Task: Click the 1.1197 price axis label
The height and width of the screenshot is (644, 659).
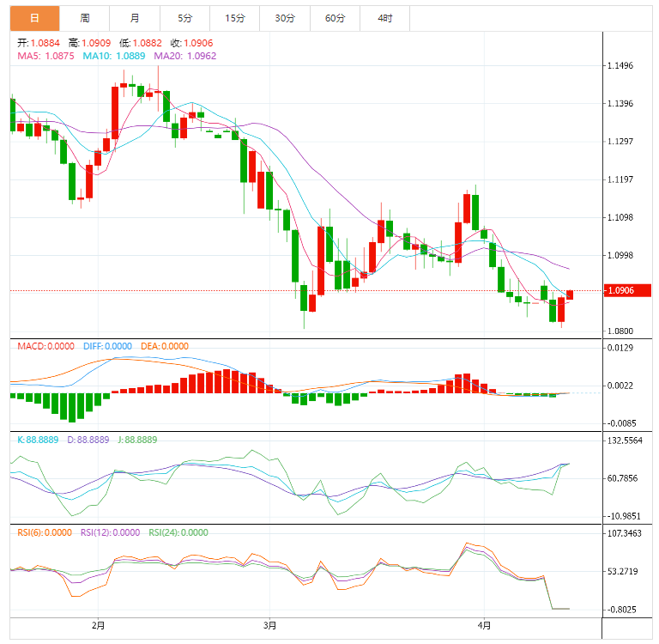Action: [620, 179]
